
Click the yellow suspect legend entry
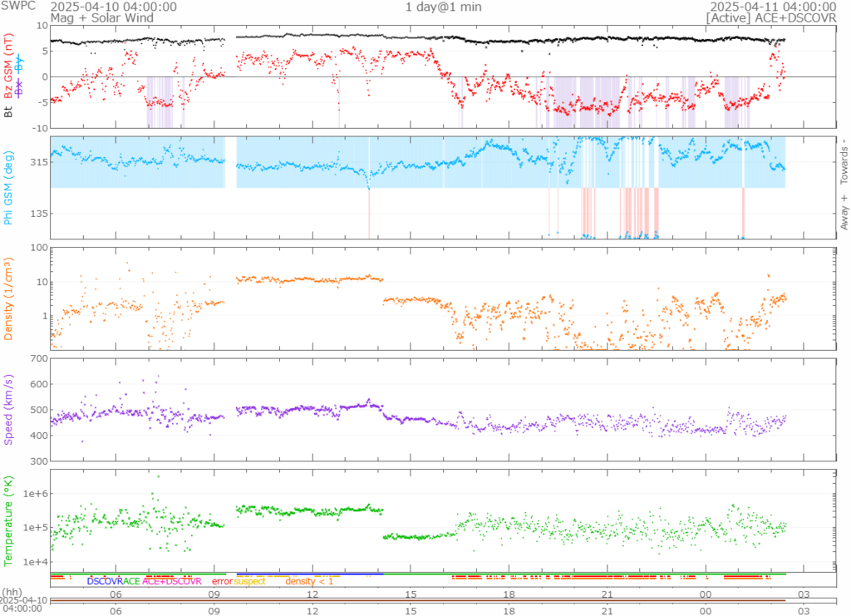pos(249,581)
